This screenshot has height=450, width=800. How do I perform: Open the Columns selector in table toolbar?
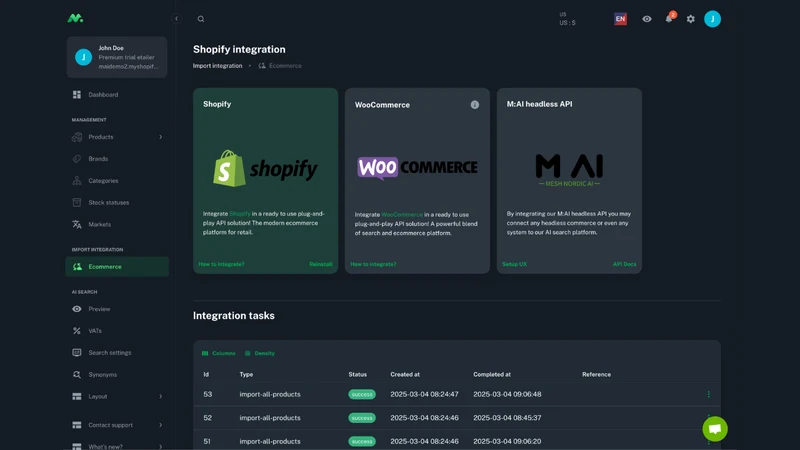point(218,353)
